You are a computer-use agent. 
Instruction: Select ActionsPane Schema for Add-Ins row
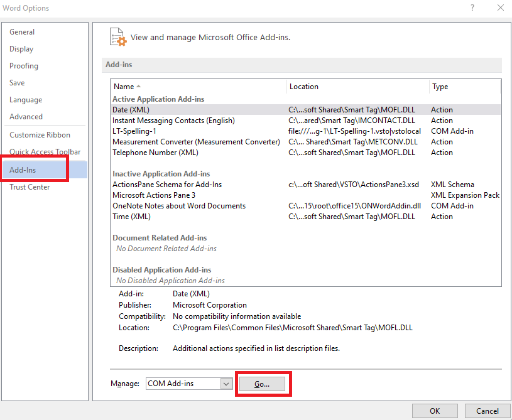coord(306,185)
